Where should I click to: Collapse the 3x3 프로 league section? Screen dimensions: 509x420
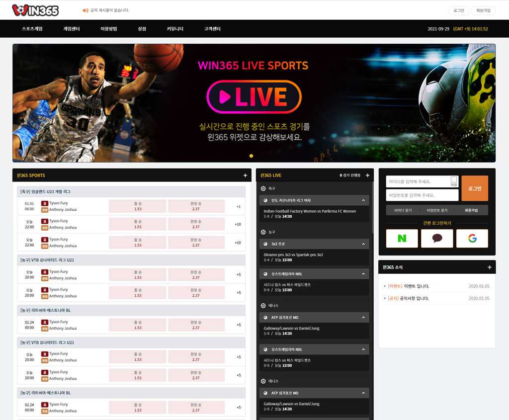[x=363, y=244]
